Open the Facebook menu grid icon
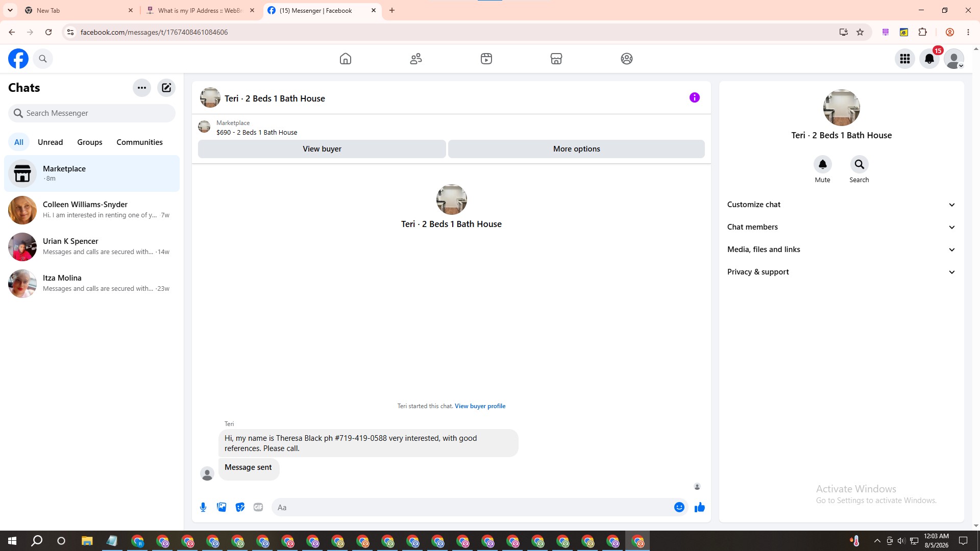 905,59
